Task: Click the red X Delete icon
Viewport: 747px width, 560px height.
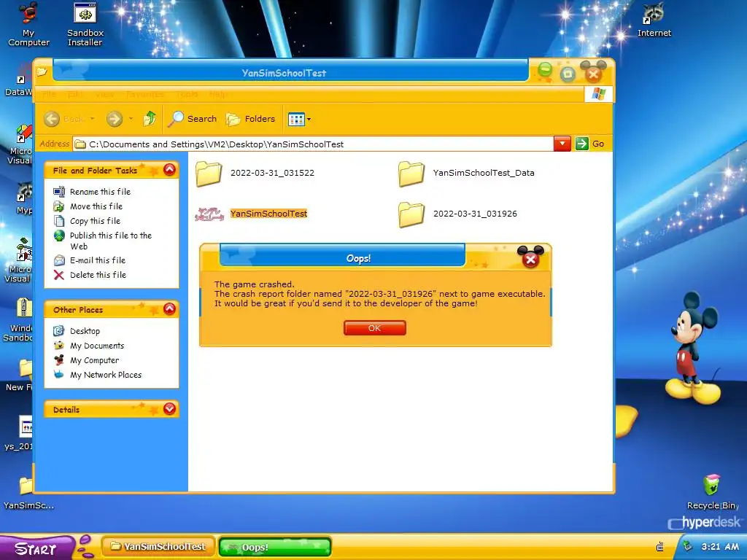Action: pos(59,275)
